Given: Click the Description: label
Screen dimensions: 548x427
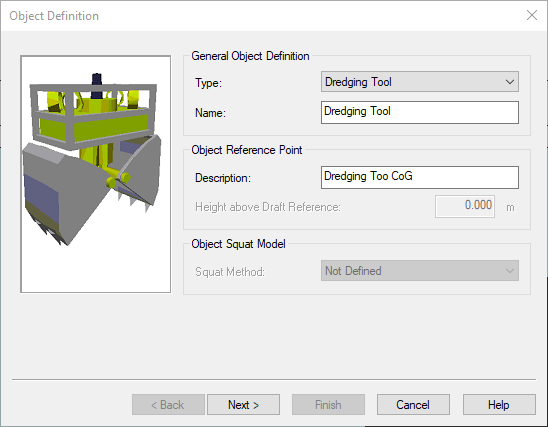Looking at the screenshot, I should 223,178.
